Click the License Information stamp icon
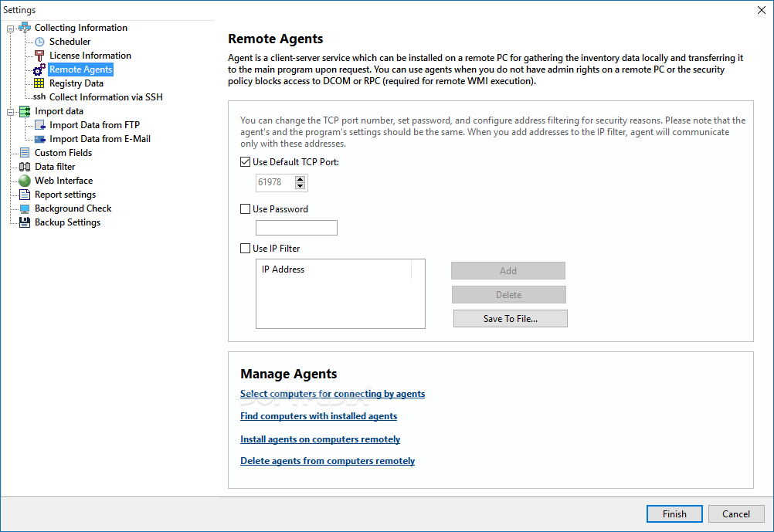The width and height of the screenshot is (774, 532). click(x=39, y=56)
